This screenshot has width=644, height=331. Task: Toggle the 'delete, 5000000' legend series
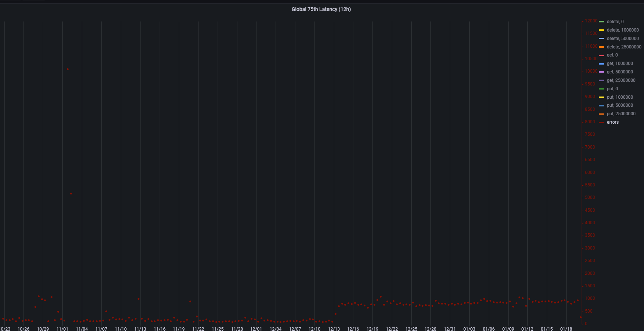pos(623,39)
